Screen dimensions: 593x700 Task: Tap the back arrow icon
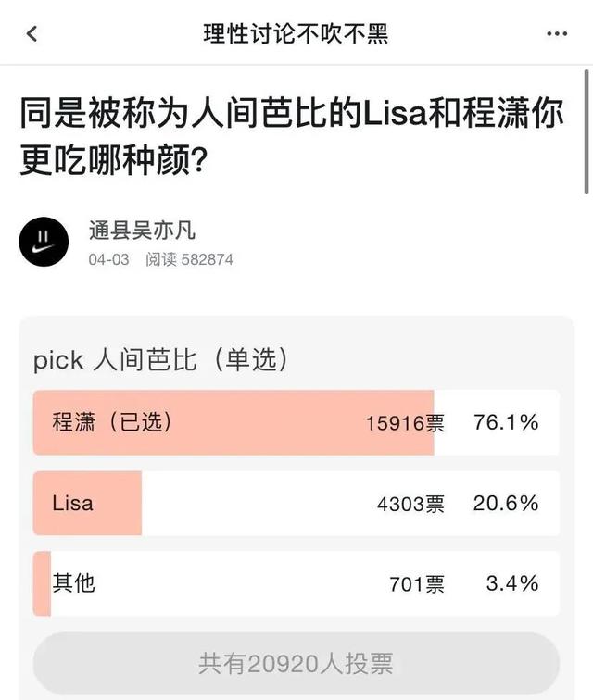pyautogui.click(x=32, y=33)
